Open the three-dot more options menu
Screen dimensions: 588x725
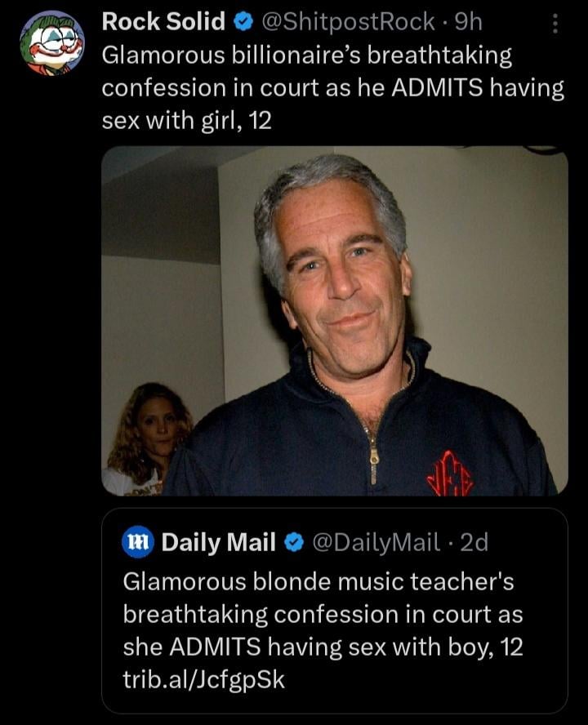pos(555,24)
